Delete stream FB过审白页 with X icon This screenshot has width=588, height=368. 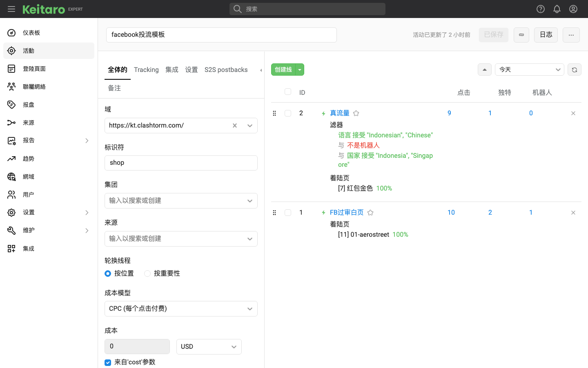[573, 213]
